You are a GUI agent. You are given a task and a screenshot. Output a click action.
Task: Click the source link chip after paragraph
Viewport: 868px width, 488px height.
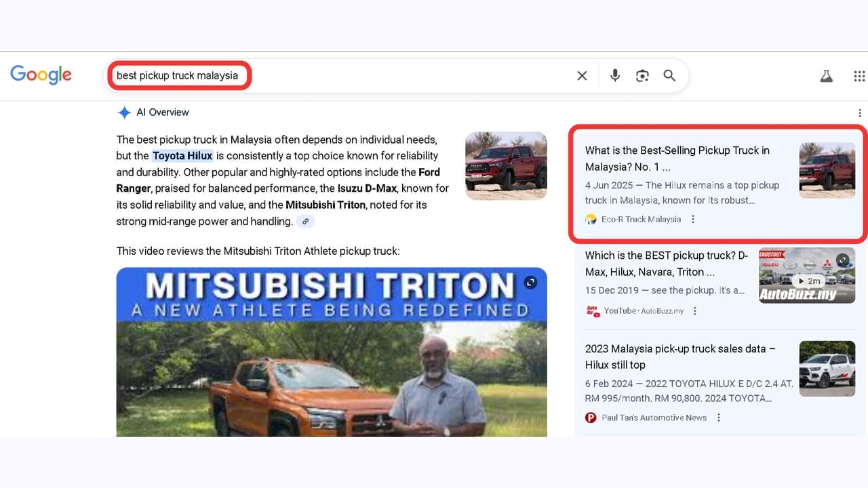click(306, 222)
